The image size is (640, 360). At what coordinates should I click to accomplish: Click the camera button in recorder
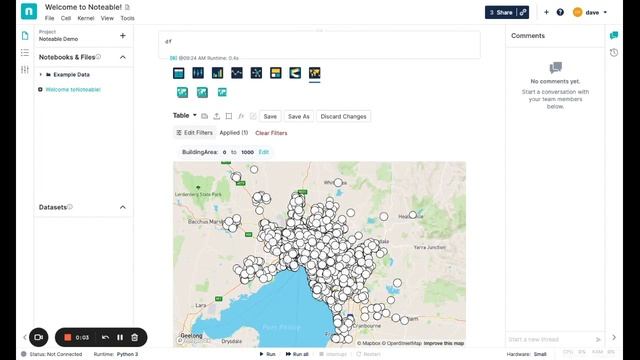(39, 338)
